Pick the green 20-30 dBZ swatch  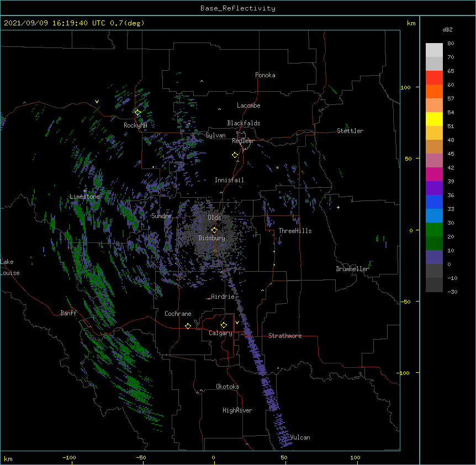[x=434, y=230]
